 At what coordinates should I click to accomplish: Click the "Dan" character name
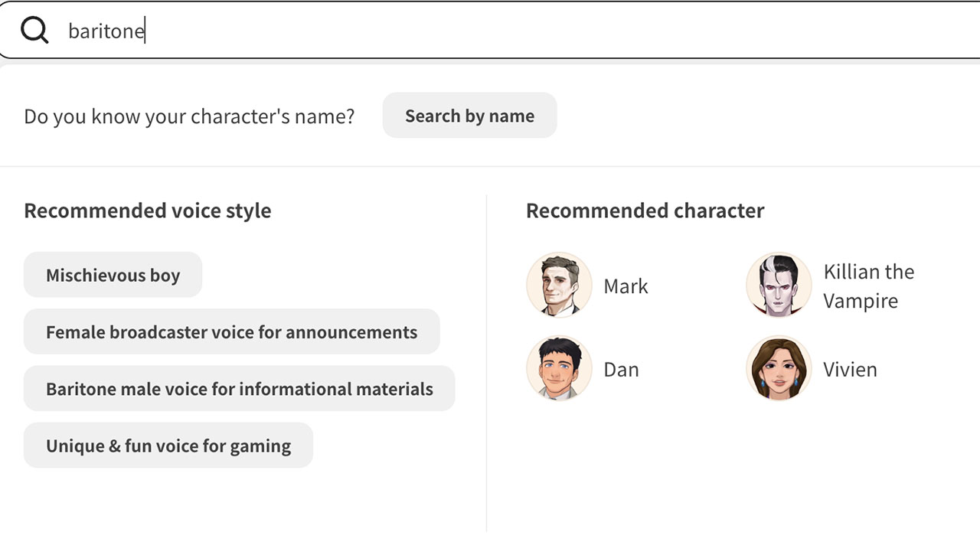click(621, 370)
